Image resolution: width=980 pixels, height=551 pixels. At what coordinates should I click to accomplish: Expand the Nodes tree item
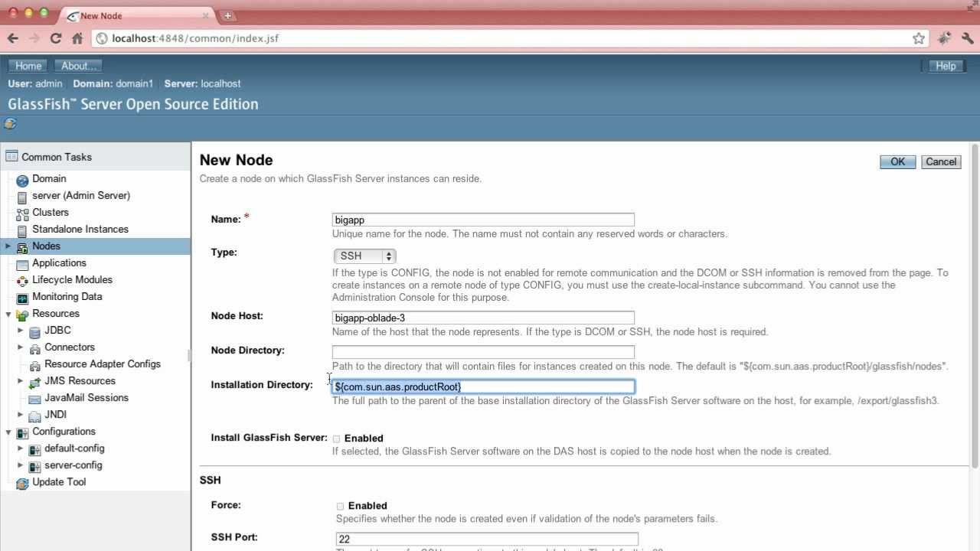[x=8, y=246]
